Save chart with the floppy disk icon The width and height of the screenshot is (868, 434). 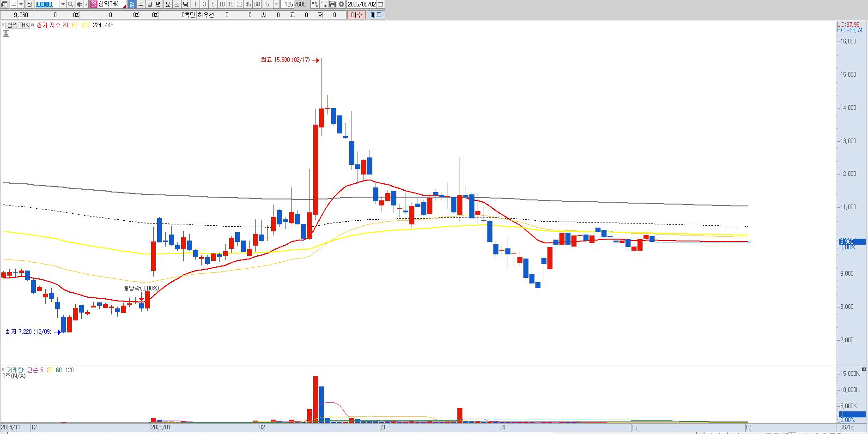(x=333, y=4)
